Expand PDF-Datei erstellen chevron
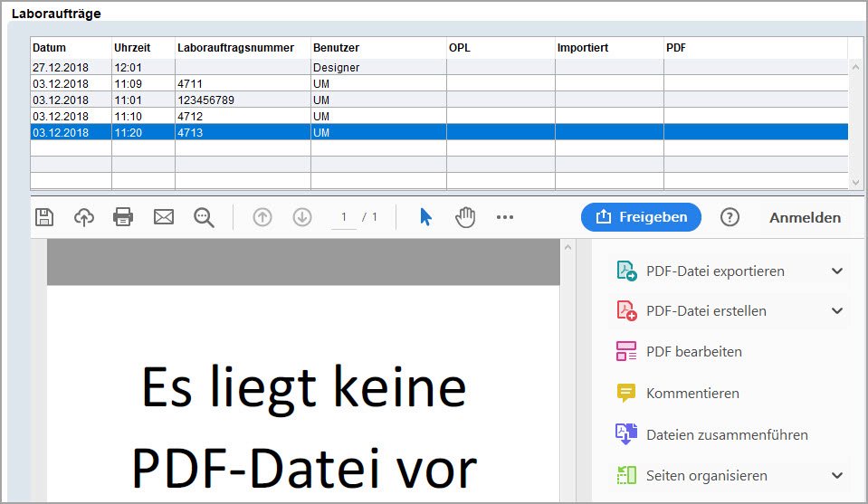 coord(837,311)
